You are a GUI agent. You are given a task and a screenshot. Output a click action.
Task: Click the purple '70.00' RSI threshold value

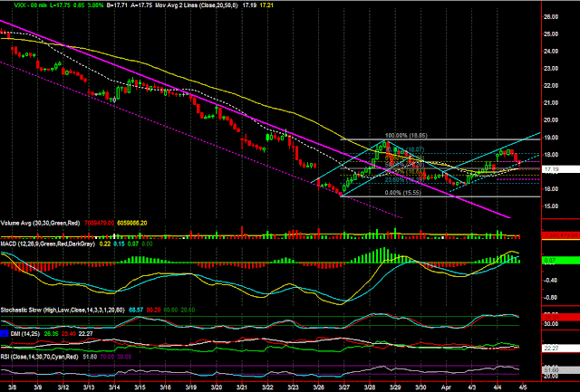(107, 357)
